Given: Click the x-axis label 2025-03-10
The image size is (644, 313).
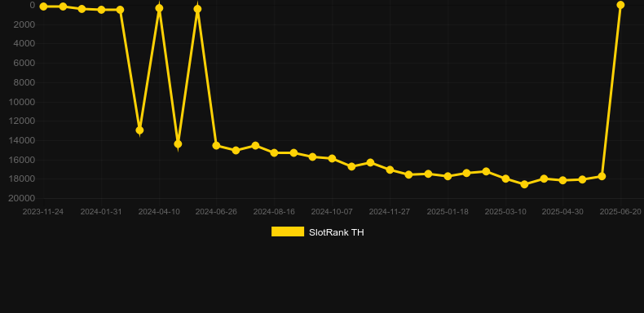Looking at the screenshot, I should [x=505, y=212].
